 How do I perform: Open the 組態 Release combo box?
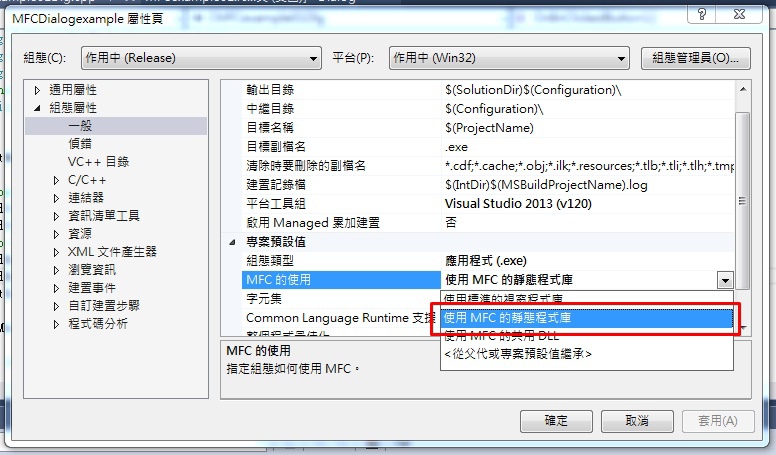tap(201, 58)
